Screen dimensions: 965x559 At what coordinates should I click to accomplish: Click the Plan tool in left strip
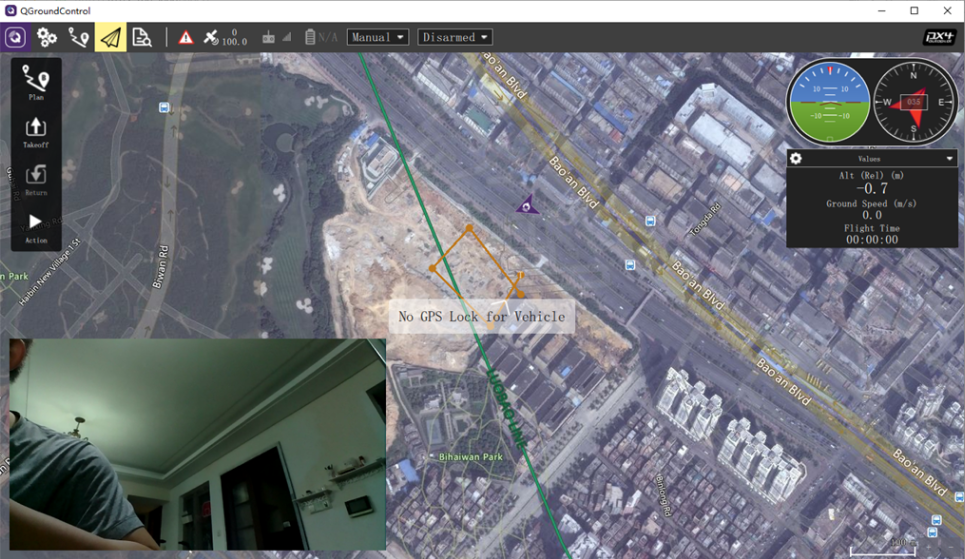36,82
